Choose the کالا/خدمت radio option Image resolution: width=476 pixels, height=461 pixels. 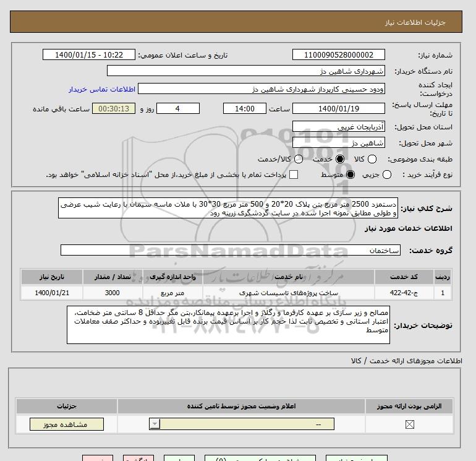click(299, 159)
